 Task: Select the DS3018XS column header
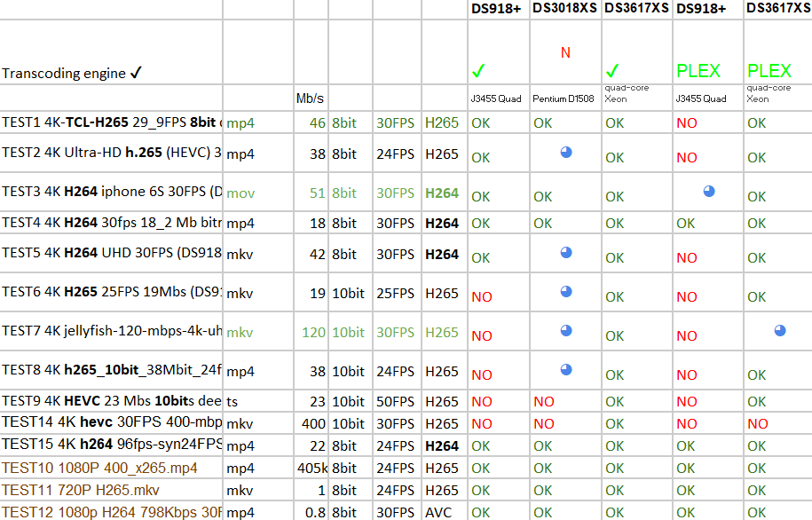pyautogui.click(x=565, y=10)
